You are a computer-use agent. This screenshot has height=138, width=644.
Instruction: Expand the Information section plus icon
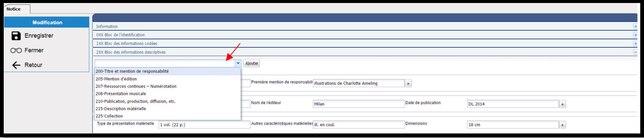(635, 26)
